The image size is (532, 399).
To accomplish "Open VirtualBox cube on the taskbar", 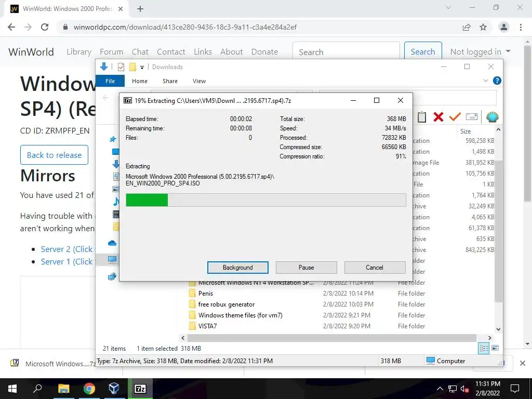I will (114, 389).
